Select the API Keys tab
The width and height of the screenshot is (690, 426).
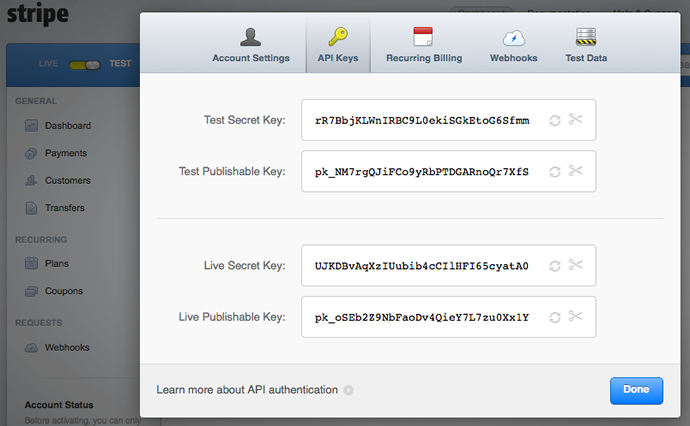[x=338, y=45]
